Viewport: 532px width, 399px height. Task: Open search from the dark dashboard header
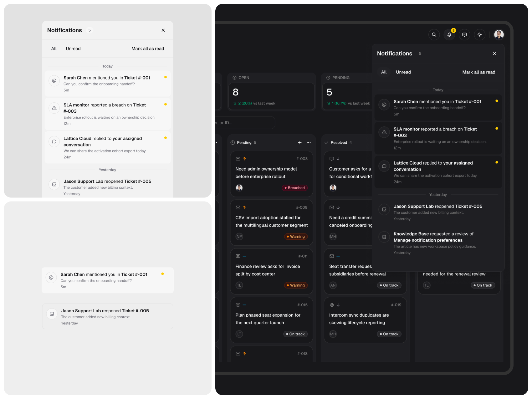click(x=434, y=35)
